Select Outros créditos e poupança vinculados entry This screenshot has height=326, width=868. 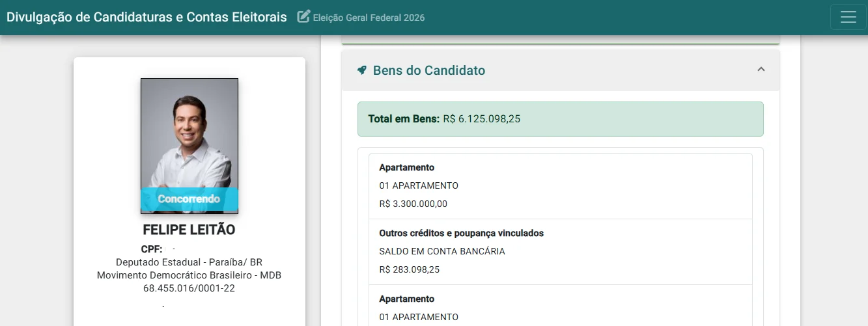[x=561, y=252]
